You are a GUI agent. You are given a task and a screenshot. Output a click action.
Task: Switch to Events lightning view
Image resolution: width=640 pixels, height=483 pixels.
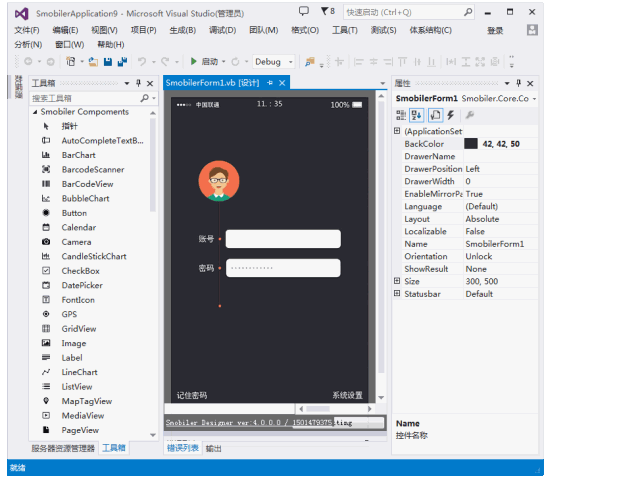[x=451, y=115]
